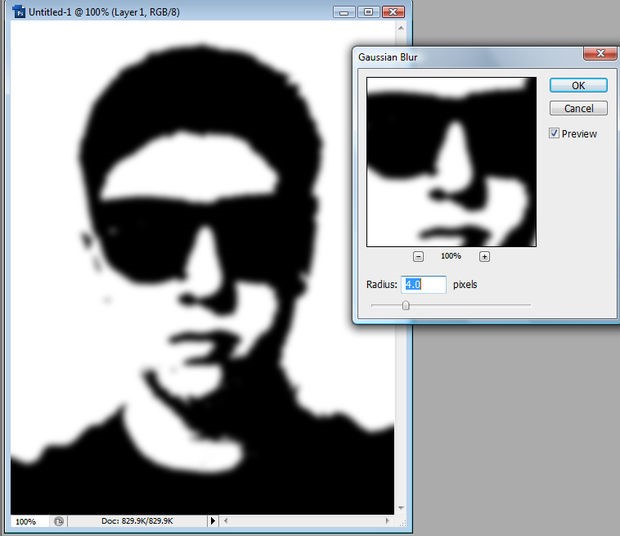The height and width of the screenshot is (536, 620).
Task: Click the Radius slider handle
Action: pyautogui.click(x=406, y=305)
